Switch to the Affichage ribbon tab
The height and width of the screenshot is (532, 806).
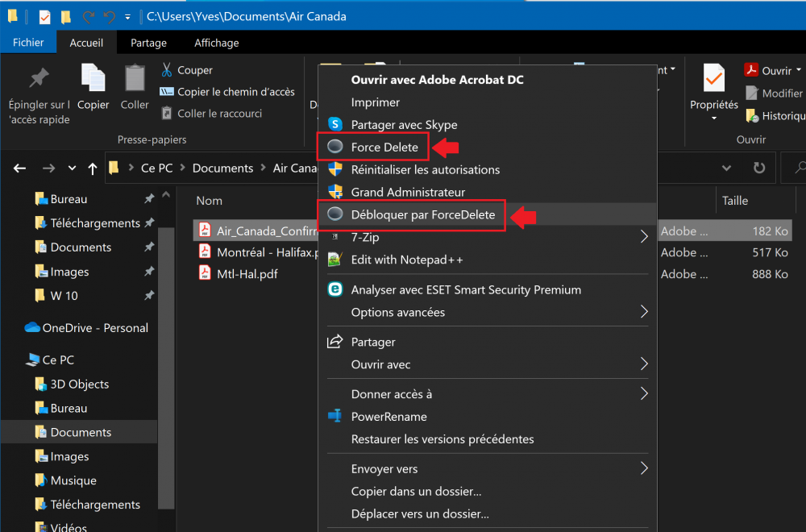216,43
